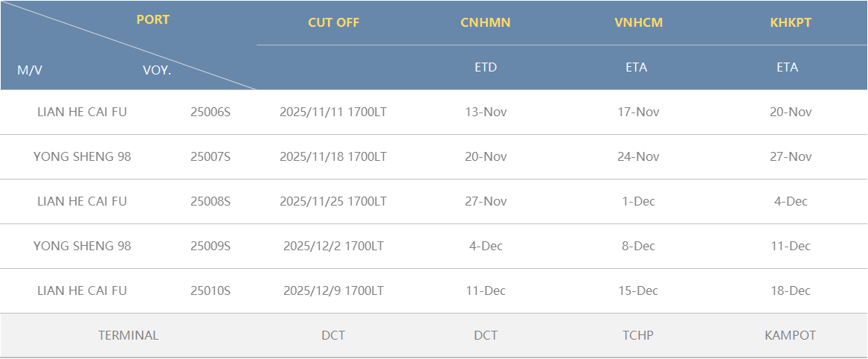
Task: Click the 1-Dec VNHCM arrival date
Action: [x=637, y=202]
